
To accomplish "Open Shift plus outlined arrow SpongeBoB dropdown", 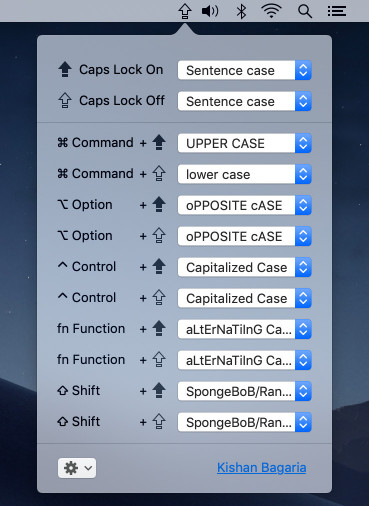I will coord(244,422).
